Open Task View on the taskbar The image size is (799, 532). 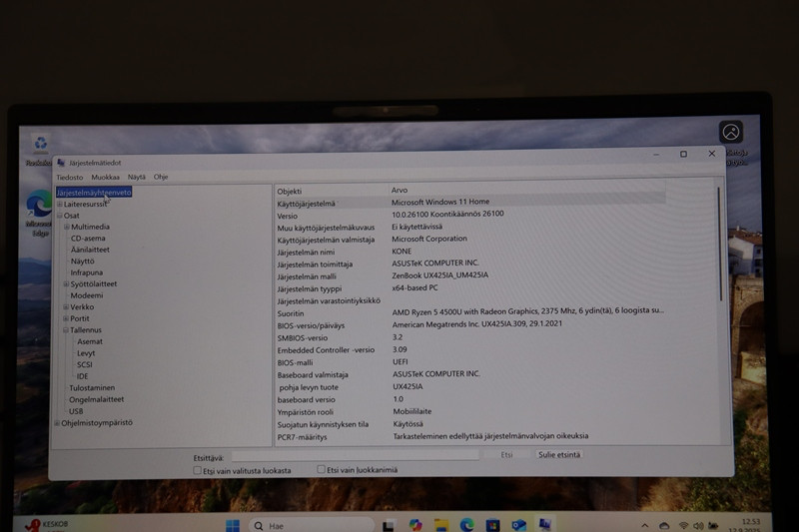(x=390, y=525)
